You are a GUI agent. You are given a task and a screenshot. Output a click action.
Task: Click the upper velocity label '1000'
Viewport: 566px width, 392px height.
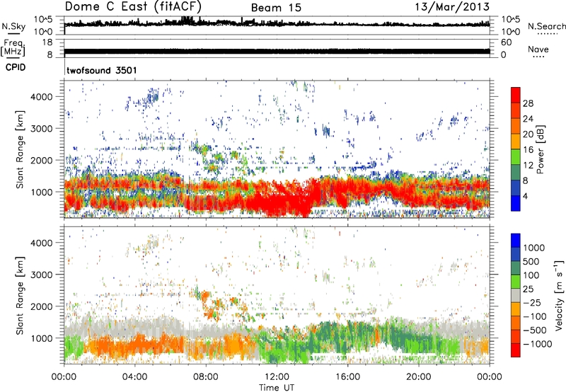pos(534,248)
